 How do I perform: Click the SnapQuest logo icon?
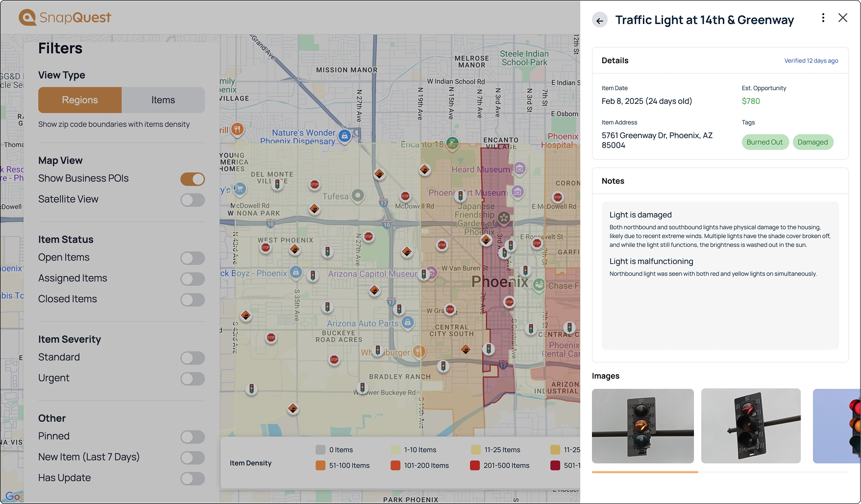pyautogui.click(x=27, y=18)
